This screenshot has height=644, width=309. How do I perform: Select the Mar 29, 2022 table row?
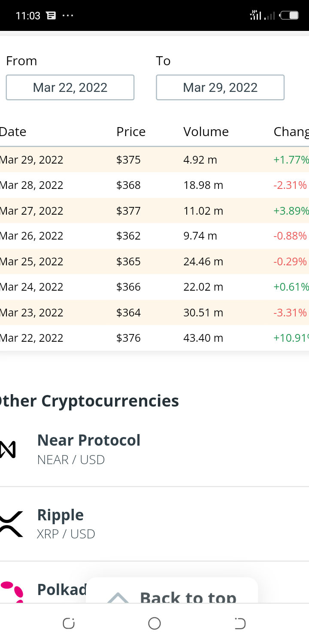[154, 160]
